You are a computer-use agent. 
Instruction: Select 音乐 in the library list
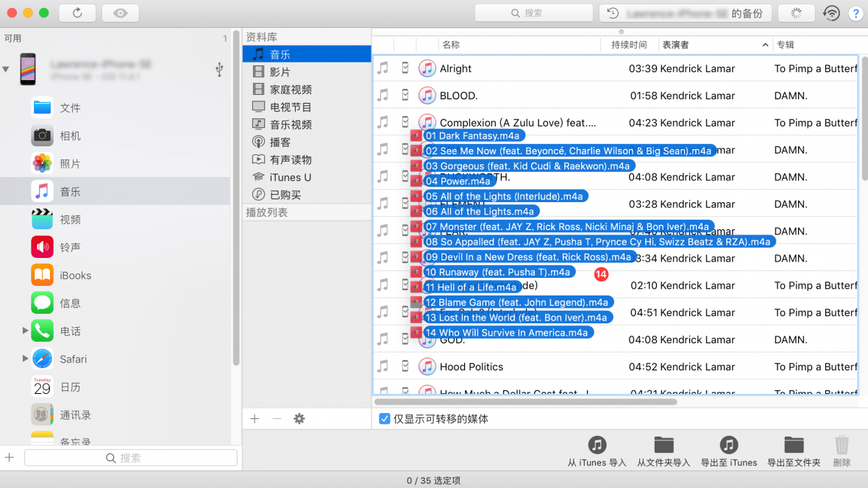click(x=307, y=54)
